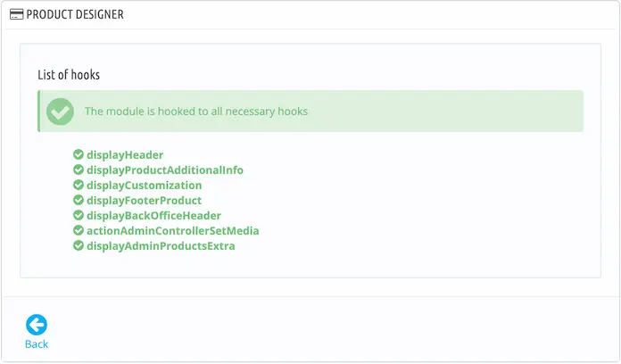Select the displayBackOfficeHeader hook text

coord(153,216)
